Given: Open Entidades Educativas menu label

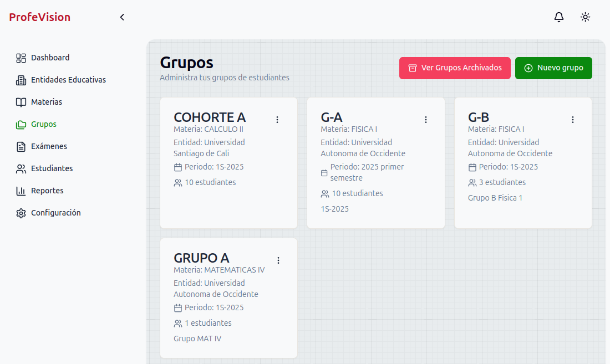Looking at the screenshot, I should coord(68,80).
